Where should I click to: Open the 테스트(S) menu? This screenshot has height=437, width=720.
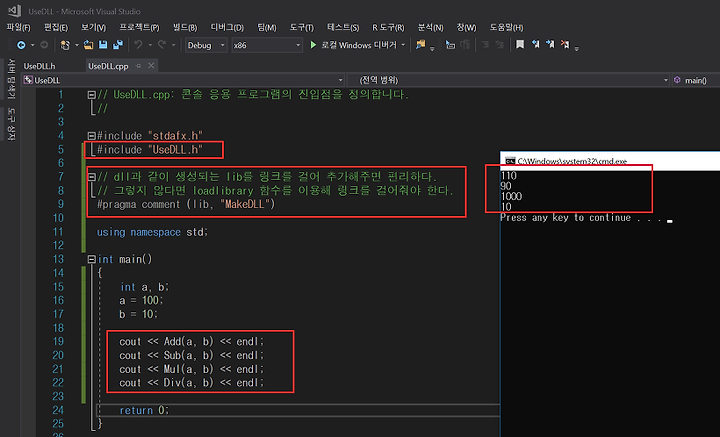point(343,28)
